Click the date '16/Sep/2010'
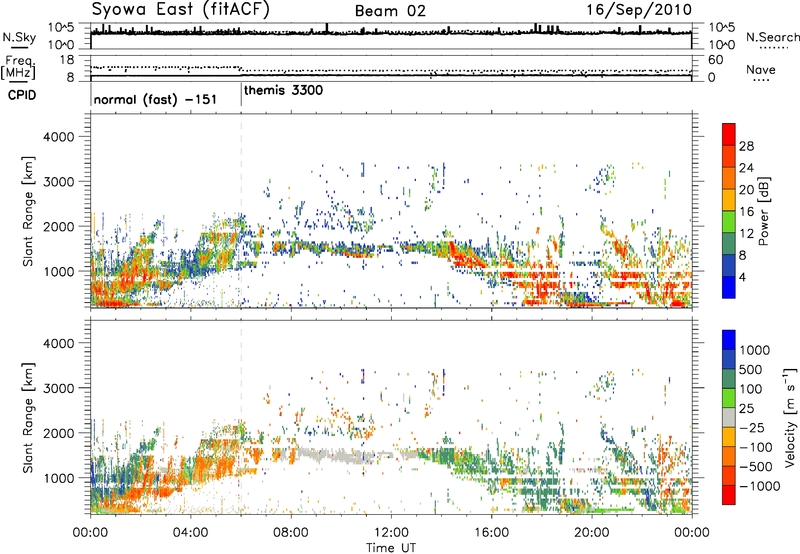 point(639,10)
